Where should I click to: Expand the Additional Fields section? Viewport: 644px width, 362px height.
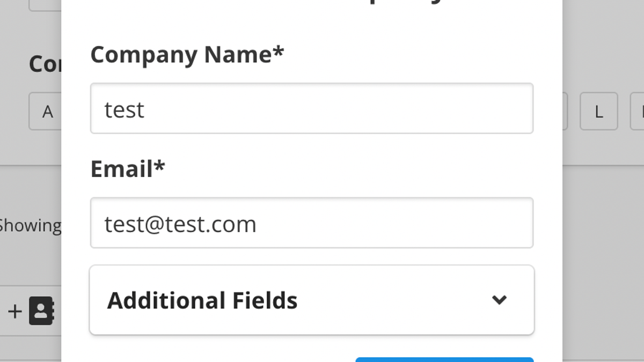point(312,300)
